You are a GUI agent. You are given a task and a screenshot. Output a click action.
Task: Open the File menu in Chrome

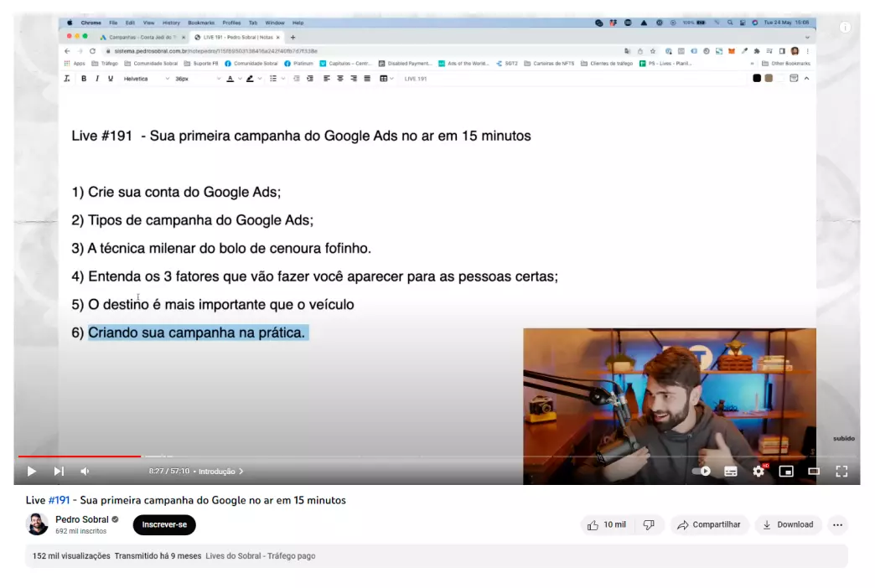point(113,23)
